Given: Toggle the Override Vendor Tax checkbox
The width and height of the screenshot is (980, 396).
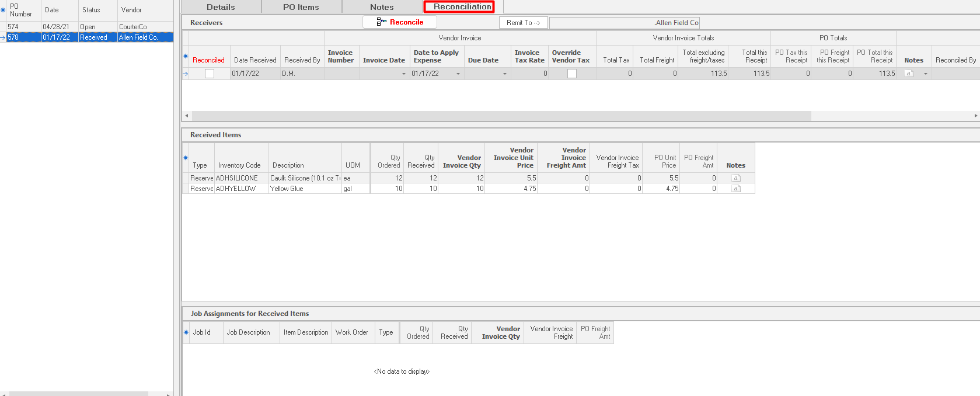Looking at the screenshot, I should (x=572, y=74).
